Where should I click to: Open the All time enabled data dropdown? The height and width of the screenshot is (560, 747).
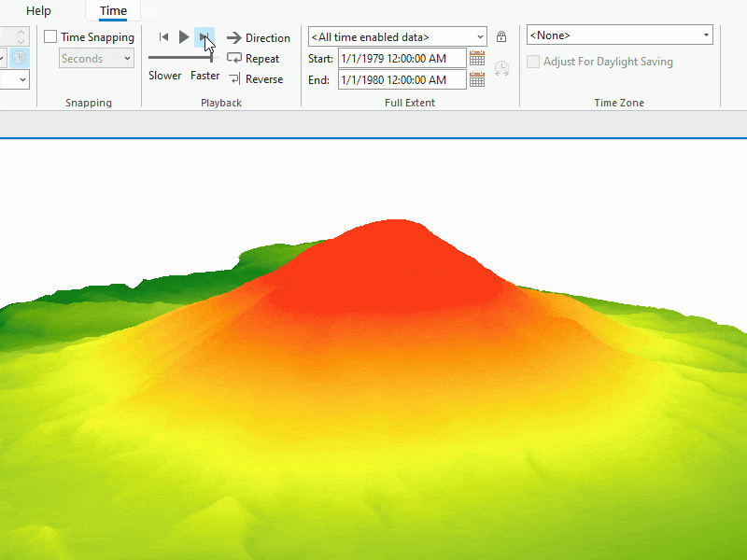click(x=396, y=36)
